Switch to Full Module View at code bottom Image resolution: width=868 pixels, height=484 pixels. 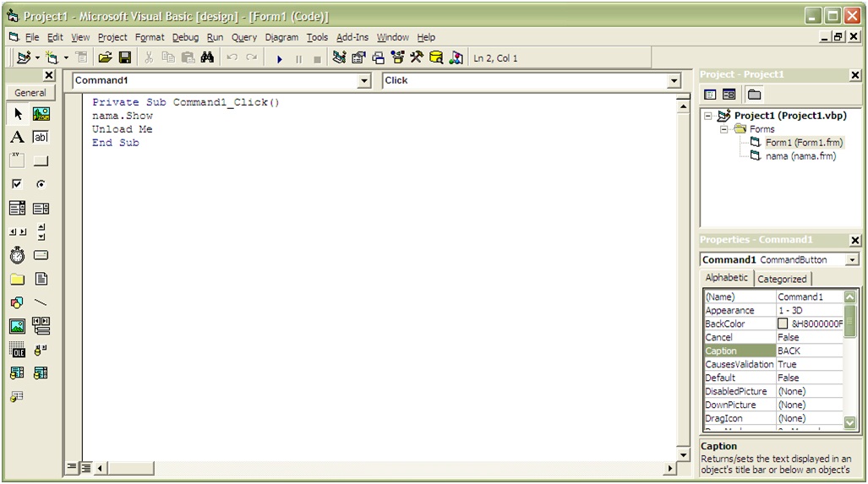[86, 468]
